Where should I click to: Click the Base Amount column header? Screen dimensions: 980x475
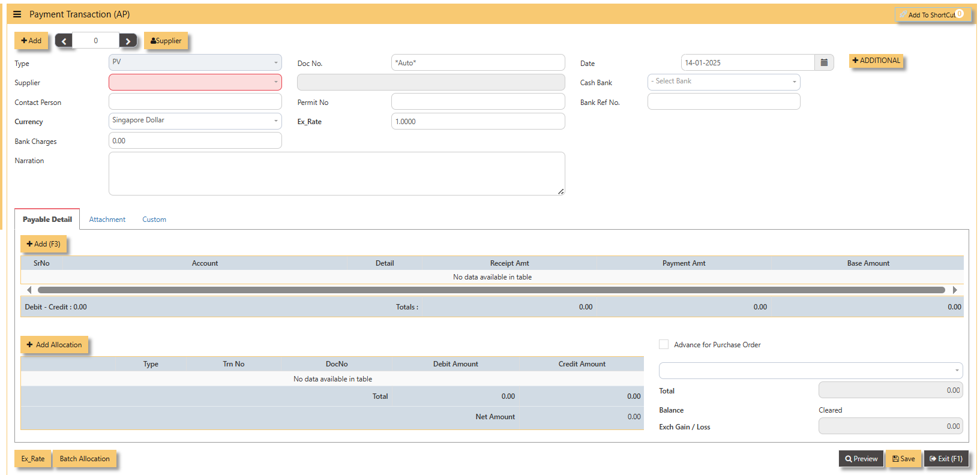868,263
